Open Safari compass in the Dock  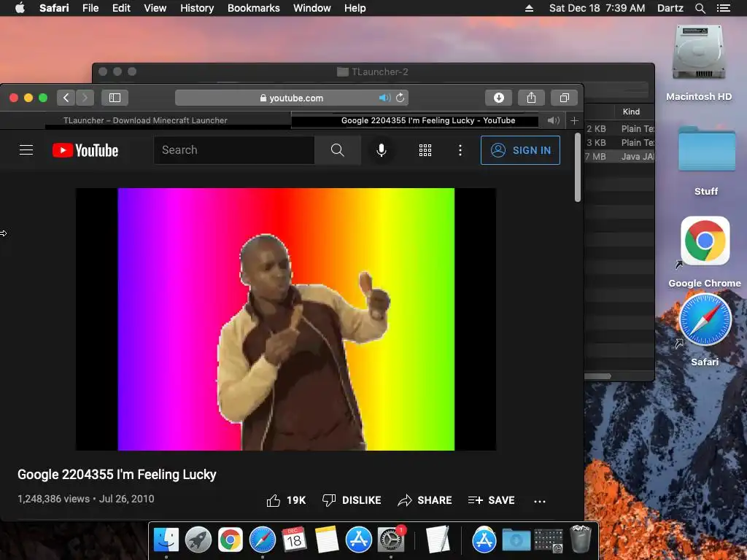(x=263, y=540)
